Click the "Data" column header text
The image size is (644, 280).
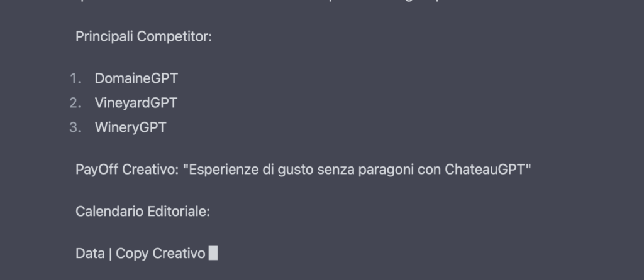(90, 254)
